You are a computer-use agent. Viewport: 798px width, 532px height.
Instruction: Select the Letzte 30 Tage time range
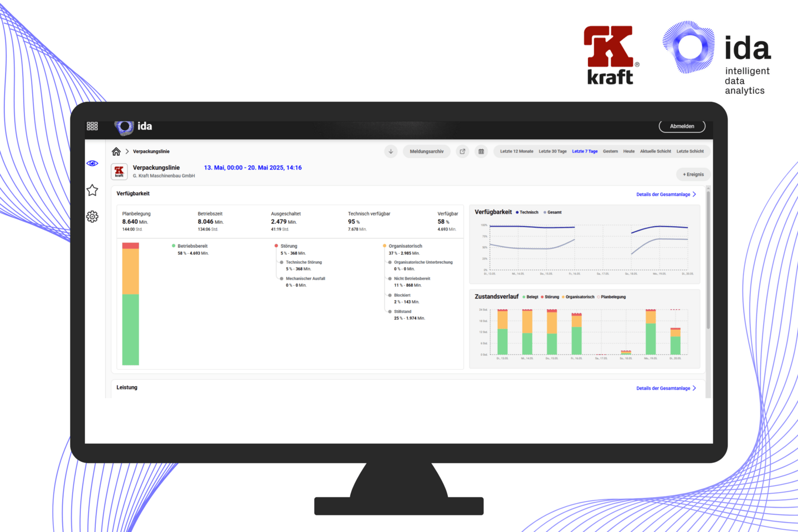[x=553, y=151]
